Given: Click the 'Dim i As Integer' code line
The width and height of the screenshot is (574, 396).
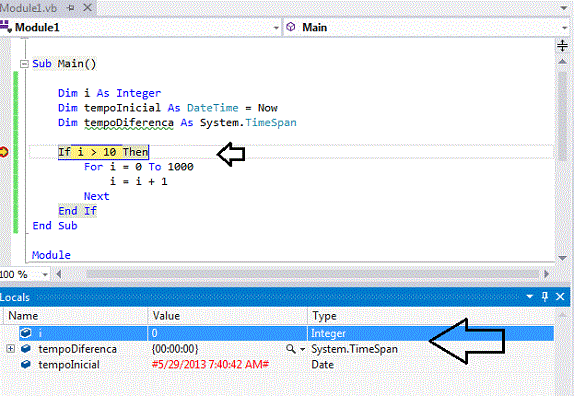Looking at the screenshot, I should (x=109, y=93).
